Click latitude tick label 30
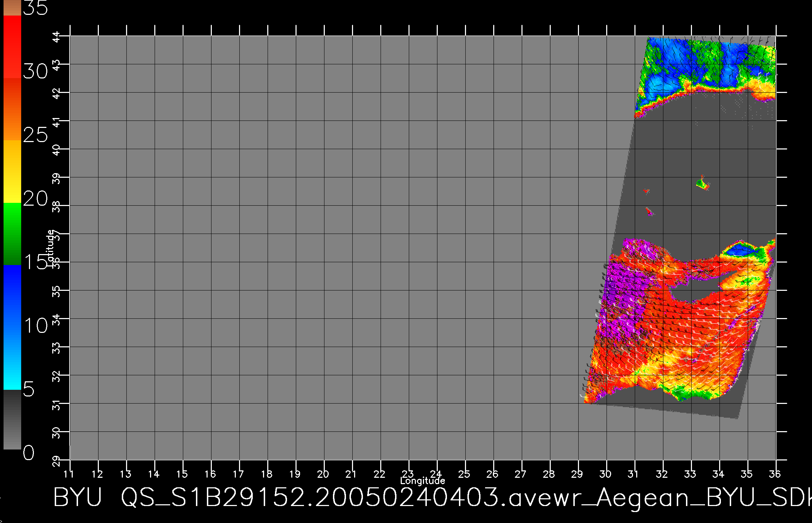This screenshot has height=523, width=812. [x=56, y=433]
